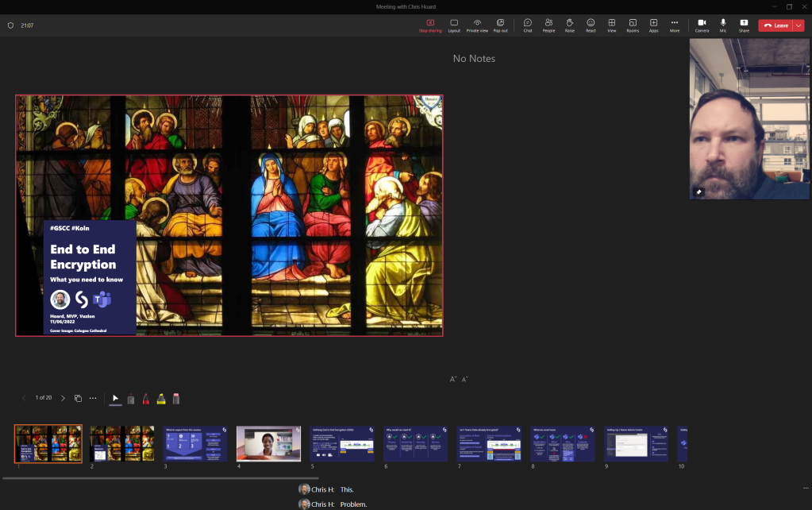812x510 pixels.
Task: Open the Layout options
Action: coord(454,25)
